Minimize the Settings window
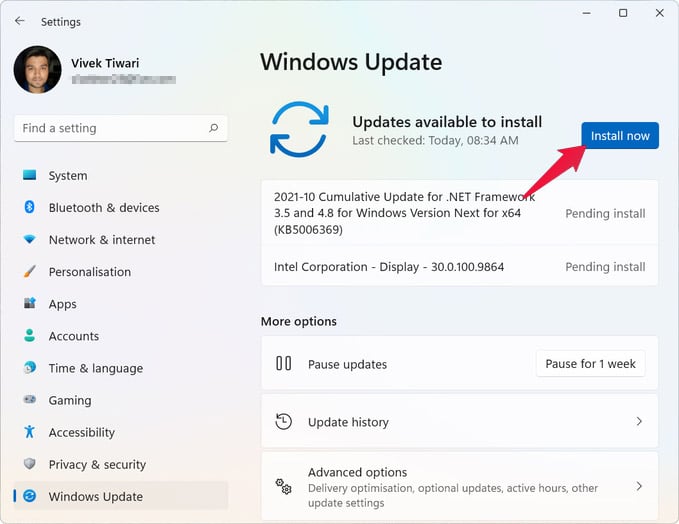The image size is (679, 524). point(586,13)
